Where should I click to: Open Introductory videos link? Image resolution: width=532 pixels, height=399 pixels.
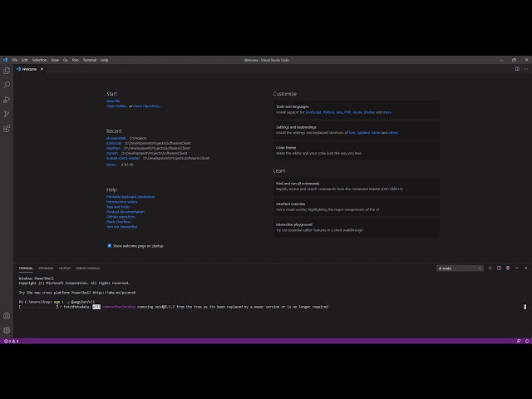(122, 202)
